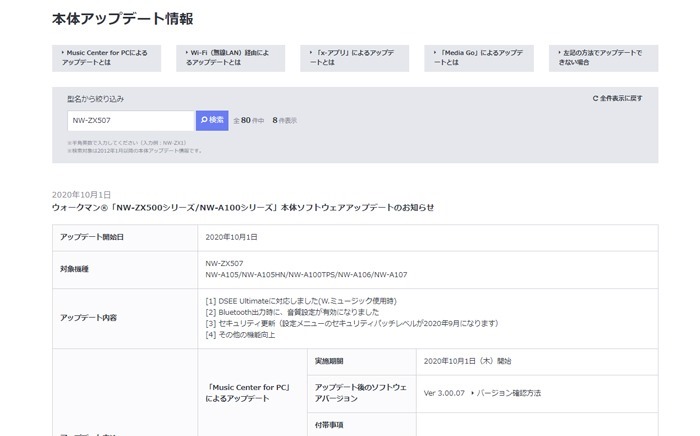Screen dimensions: 700x436
Task: Click the Ver 3.00.07 version text
Action: (x=444, y=393)
